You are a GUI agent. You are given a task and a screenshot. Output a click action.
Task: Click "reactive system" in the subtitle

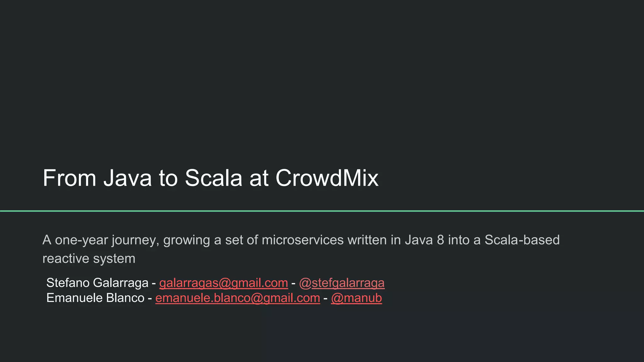click(x=89, y=259)
